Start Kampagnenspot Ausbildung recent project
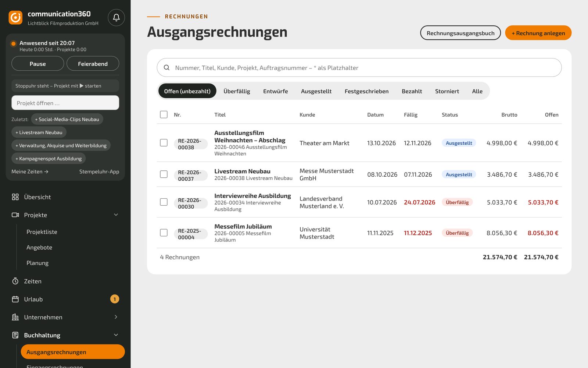 (x=49, y=159)
